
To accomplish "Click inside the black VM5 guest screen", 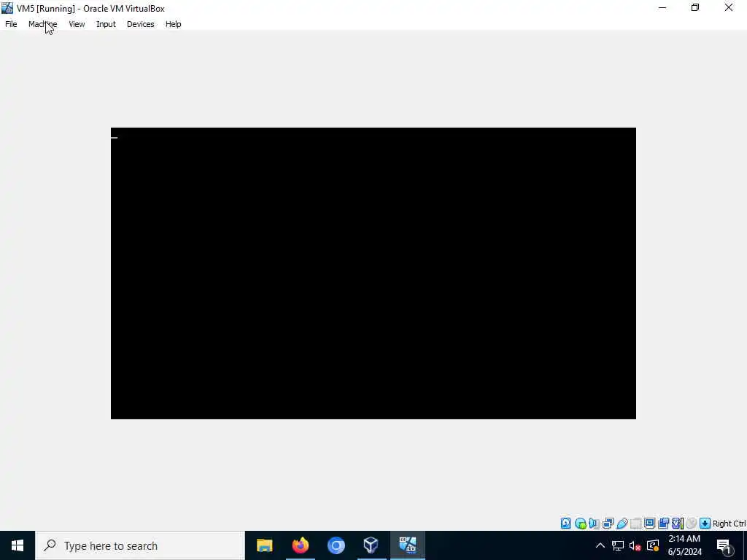I will click(x=373, y=273).
